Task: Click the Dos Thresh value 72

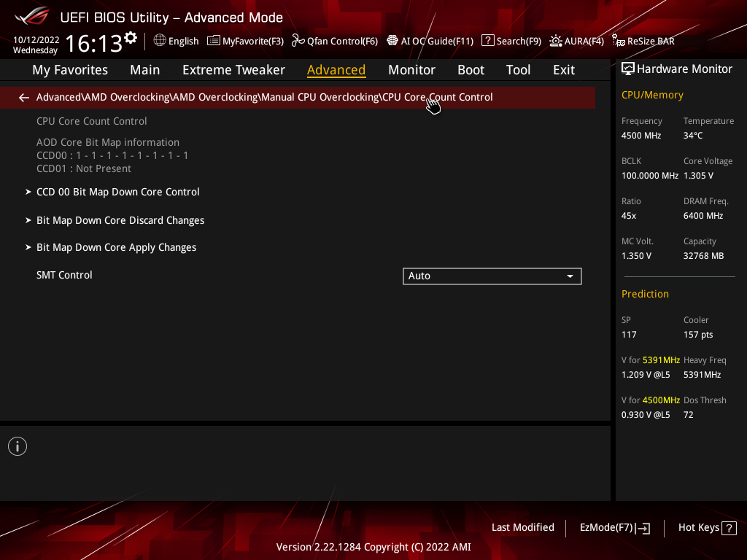Action: tap(688, 415)
